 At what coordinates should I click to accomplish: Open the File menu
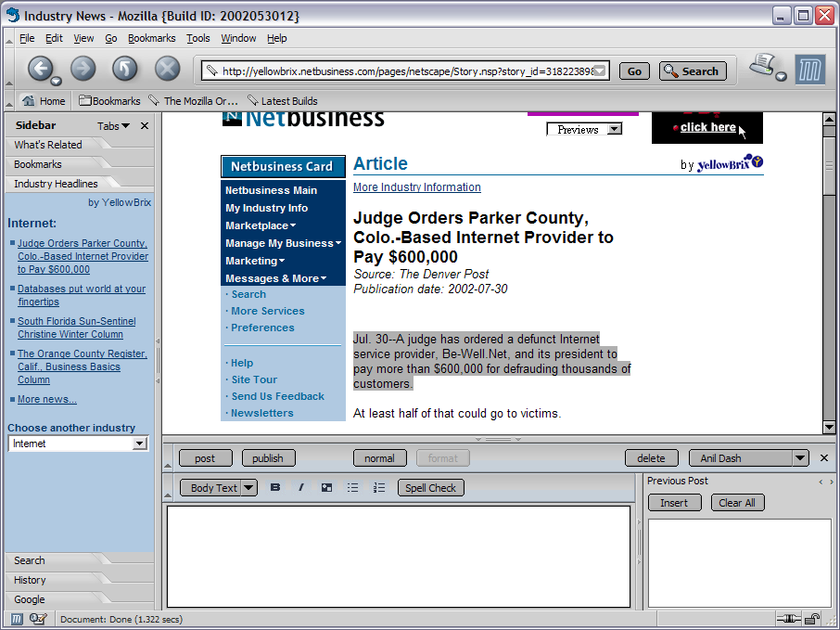click(27, 38)
